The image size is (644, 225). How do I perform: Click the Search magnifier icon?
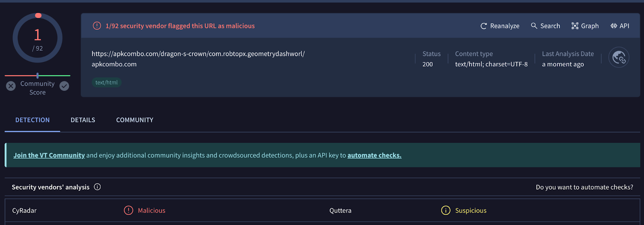(x=534, y=26)
